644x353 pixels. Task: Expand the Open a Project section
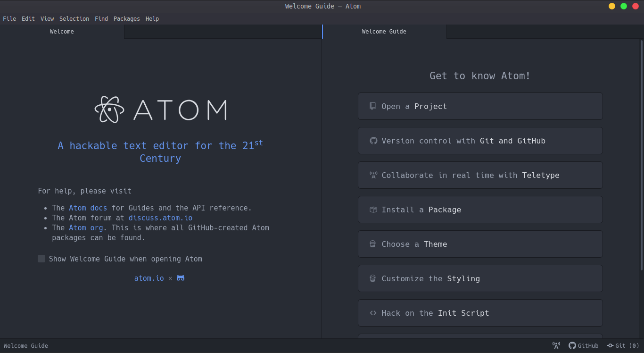tap(480, 106)
